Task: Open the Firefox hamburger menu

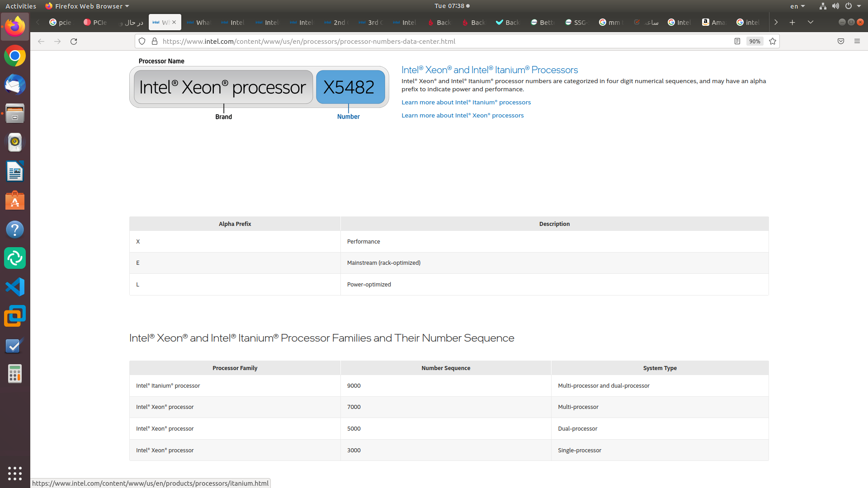Action: (x=857, y=41)
